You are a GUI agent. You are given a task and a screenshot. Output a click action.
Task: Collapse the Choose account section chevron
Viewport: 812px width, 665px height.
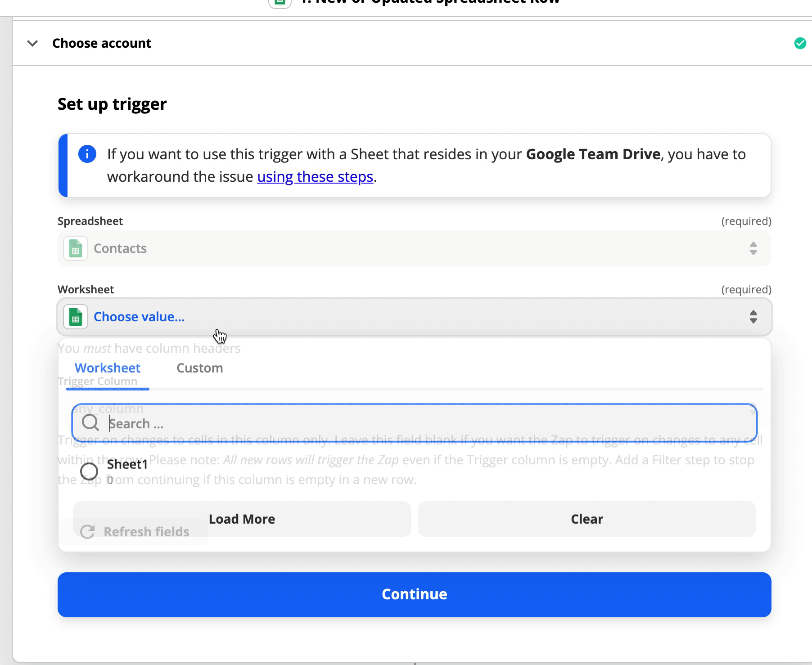32,43
